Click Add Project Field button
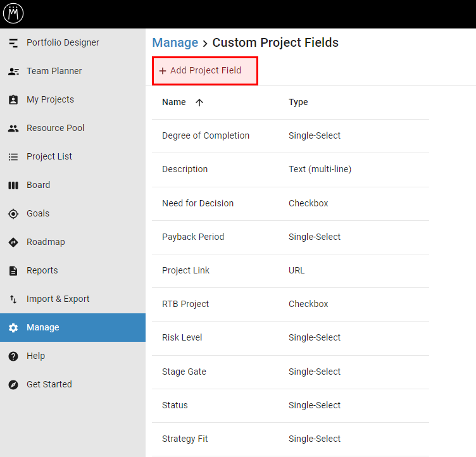 click(205, 71)
